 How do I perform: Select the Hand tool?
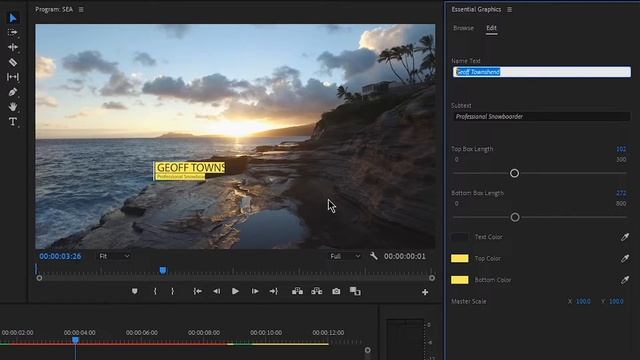(x=13, y=107)
